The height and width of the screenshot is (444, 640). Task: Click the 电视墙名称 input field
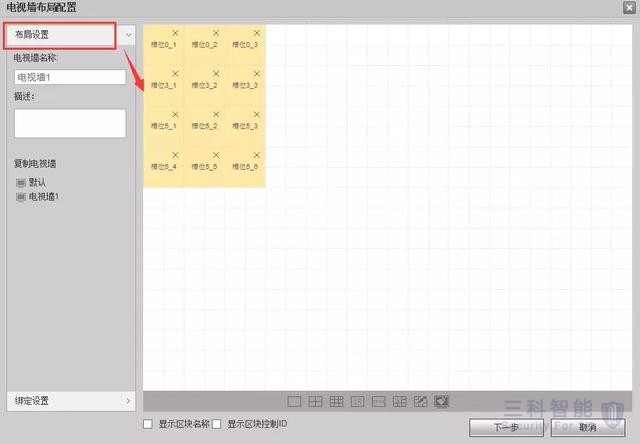69,77
